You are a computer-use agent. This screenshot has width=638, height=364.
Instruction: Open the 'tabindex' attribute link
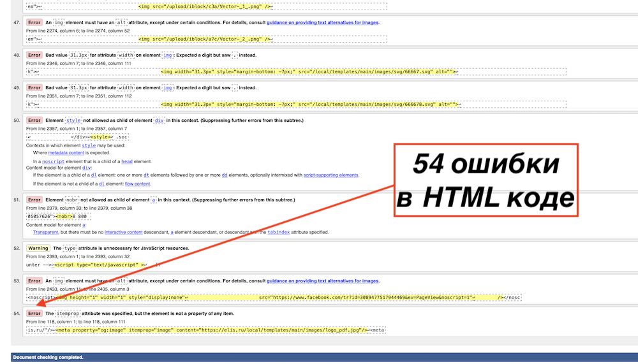[x=278, y=232]
